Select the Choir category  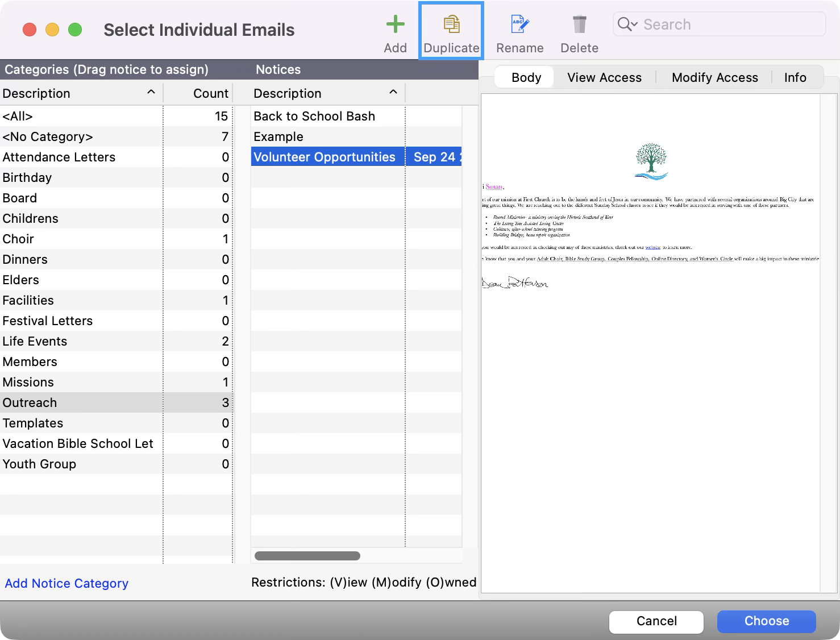point(117,239)
